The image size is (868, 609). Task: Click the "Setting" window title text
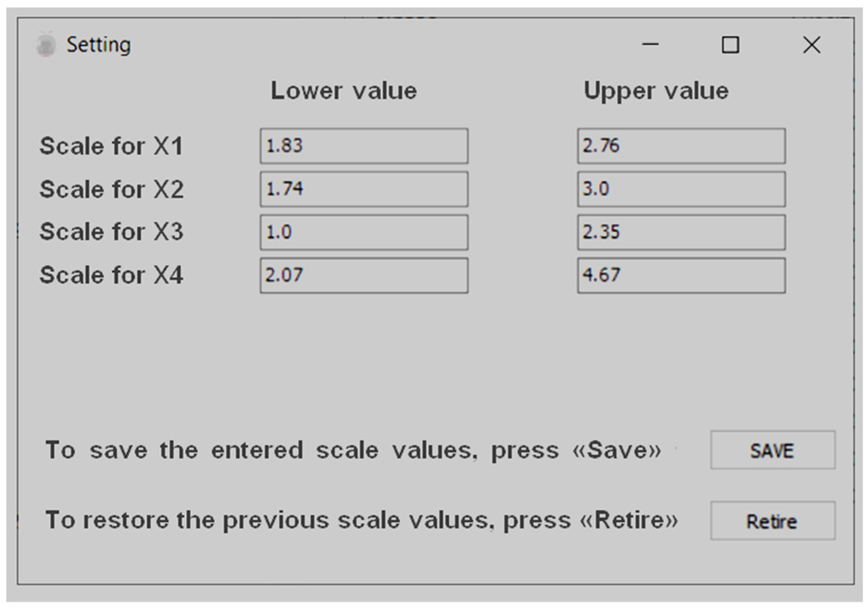99,44
